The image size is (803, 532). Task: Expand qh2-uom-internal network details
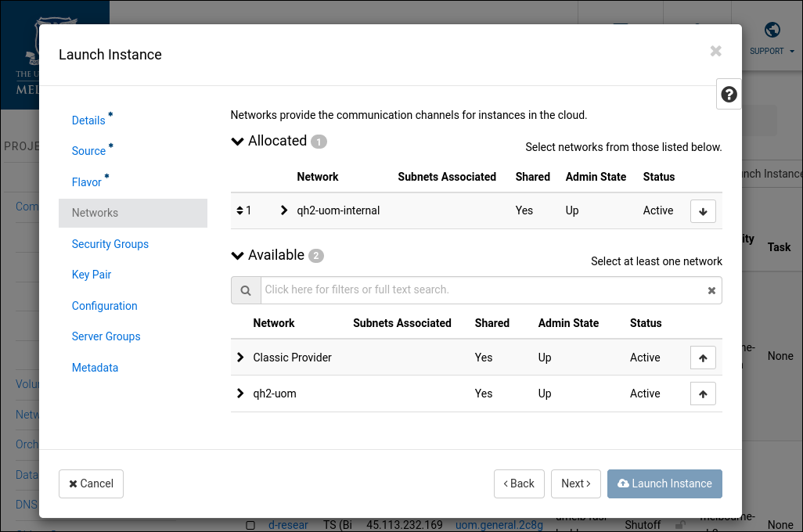284,210
